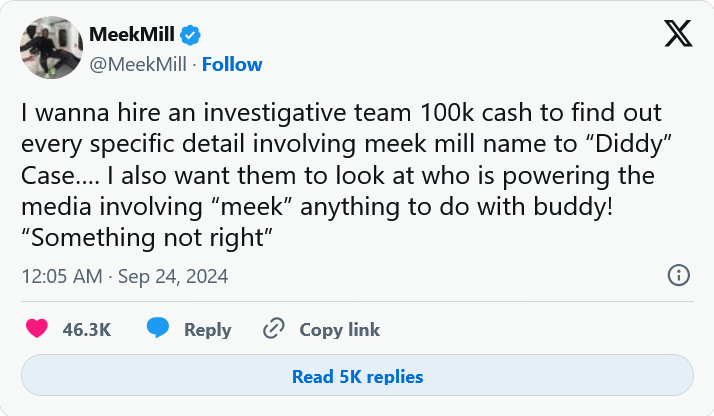Click the blue verified badge
The image size is (714, 416).
point(190,36)
